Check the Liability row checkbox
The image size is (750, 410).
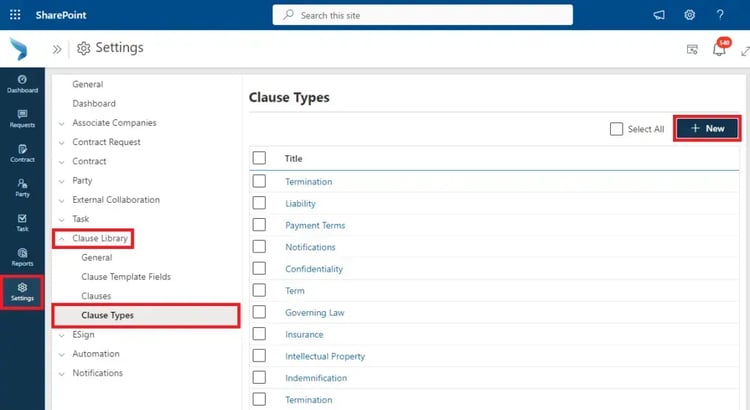(259, 203)
